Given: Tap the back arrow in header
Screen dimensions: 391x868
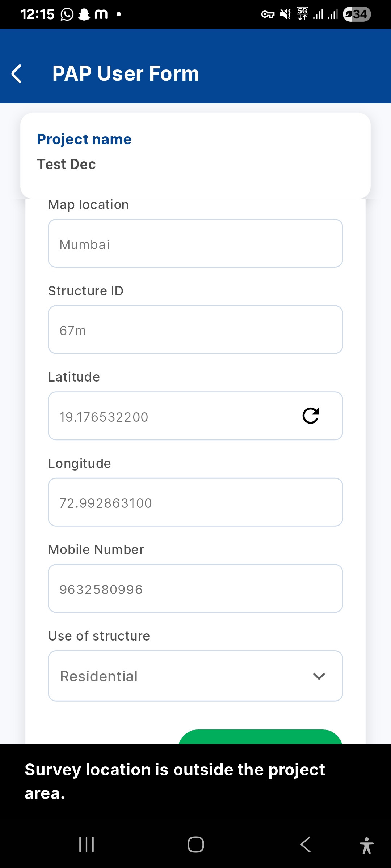Looking at the screenshot, I should point(17,74).
